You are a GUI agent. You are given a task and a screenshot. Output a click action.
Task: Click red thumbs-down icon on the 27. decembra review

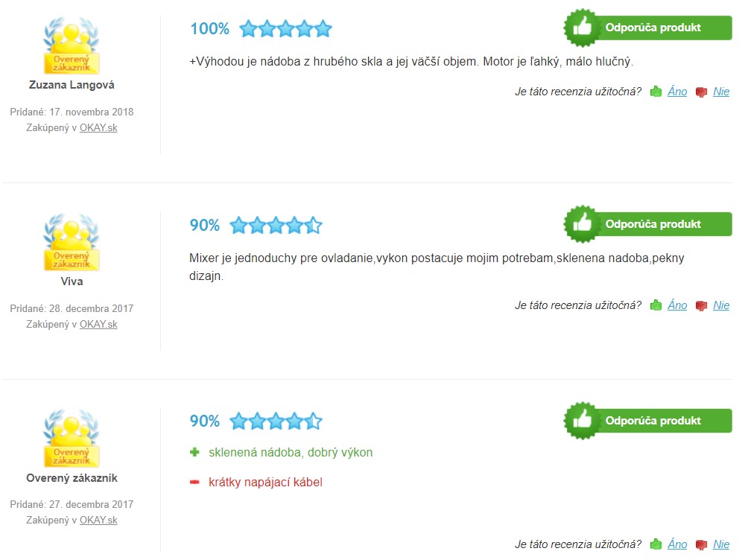pos(701,545)
